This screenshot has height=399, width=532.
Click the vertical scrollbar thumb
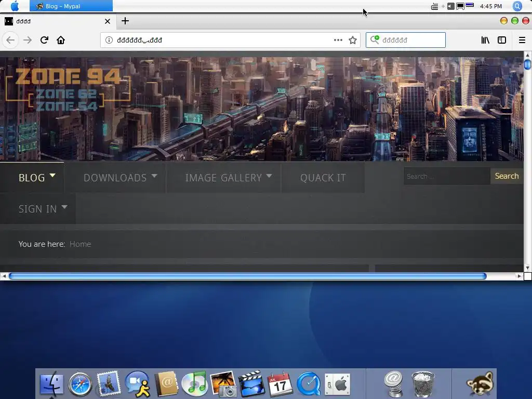(528, 64)
